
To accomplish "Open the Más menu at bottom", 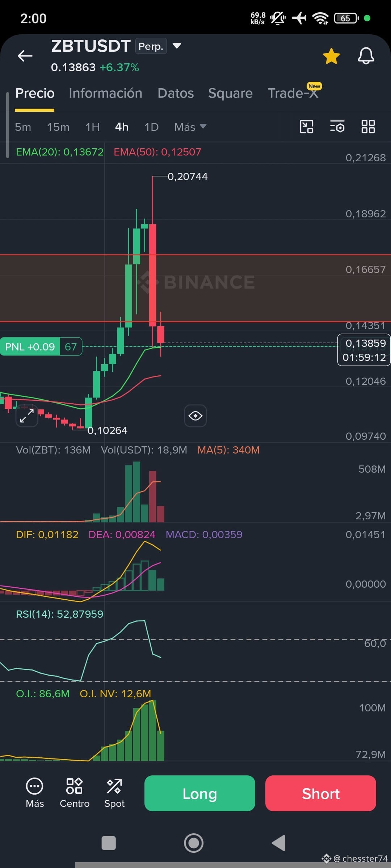I will click(35, 793).
